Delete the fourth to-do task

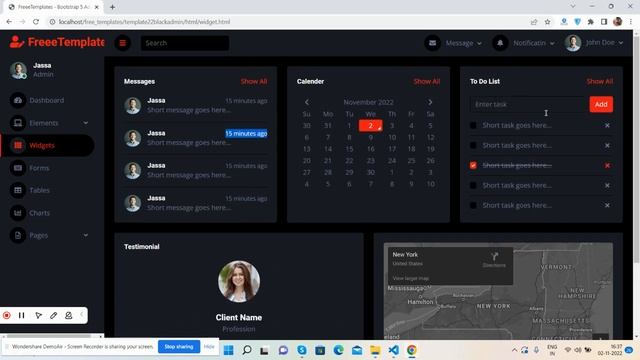[607, 185]
